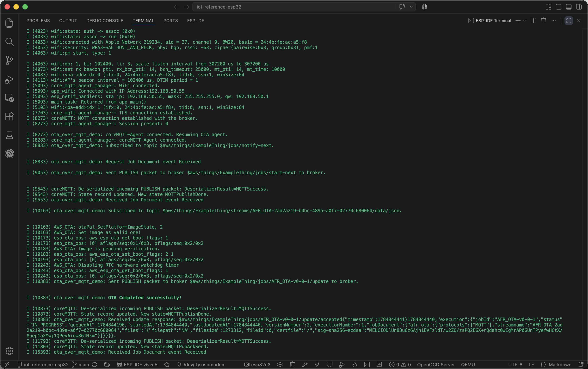Start ESP-IDF monitor screen icon
The height and width of the screenshot is (369, 588).
330,365
